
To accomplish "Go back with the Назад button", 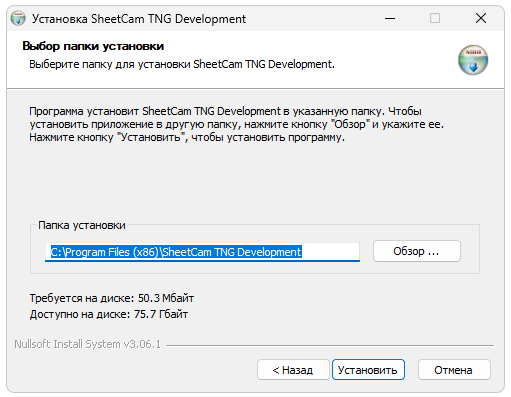I will [x=293, y=369].
